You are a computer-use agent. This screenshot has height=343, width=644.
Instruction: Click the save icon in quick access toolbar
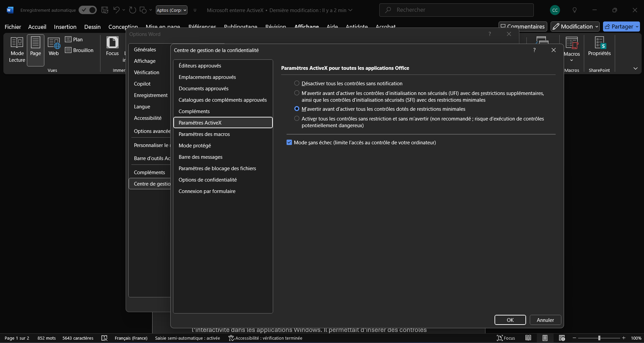point(105,10)
